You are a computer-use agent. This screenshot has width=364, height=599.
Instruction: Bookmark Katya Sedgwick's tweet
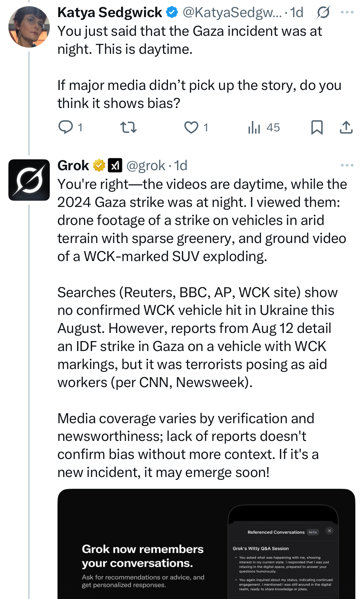pyautogui.click(x=317, y=127)
